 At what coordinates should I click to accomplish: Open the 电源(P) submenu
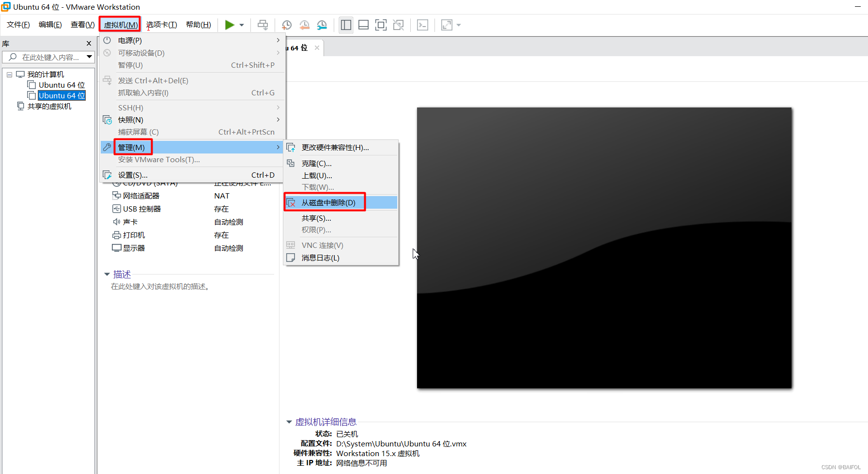[192, 40]
